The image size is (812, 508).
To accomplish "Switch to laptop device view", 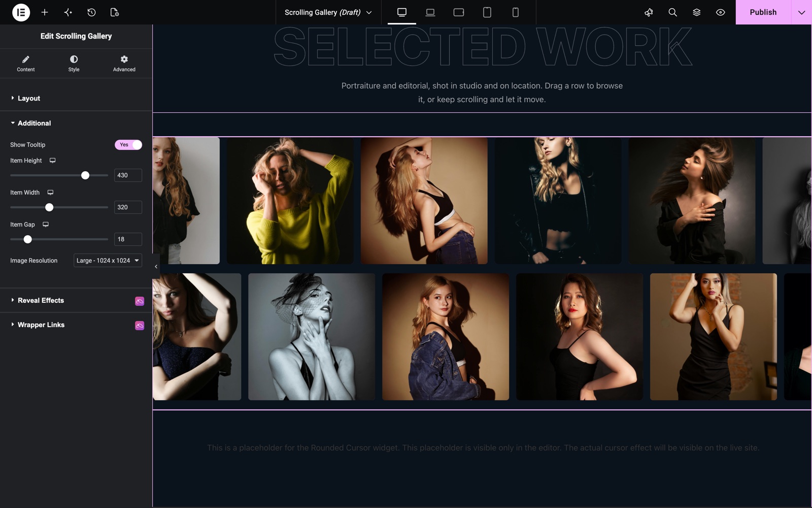I will [430, 12].
